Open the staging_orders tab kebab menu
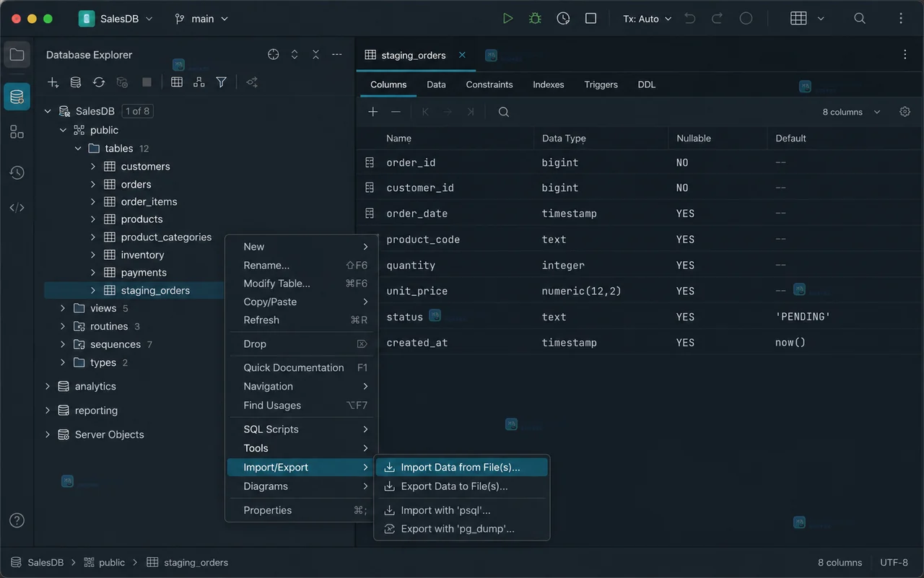This screenshot has width=924, height=578. pyautogui.click(x=905, y=55)
